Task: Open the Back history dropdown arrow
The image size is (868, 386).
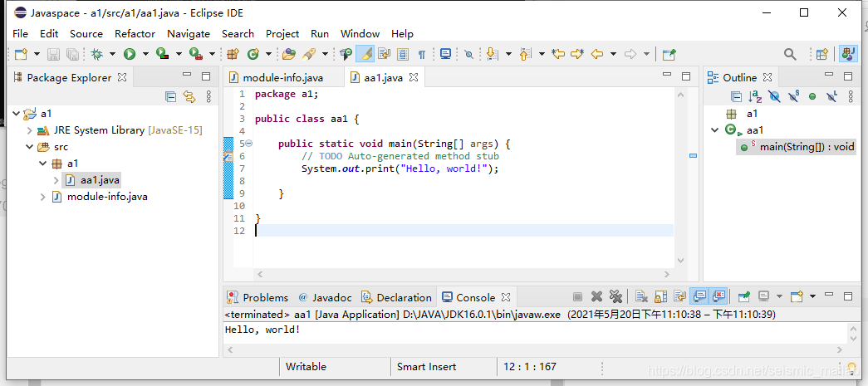Action: (613, 54)
